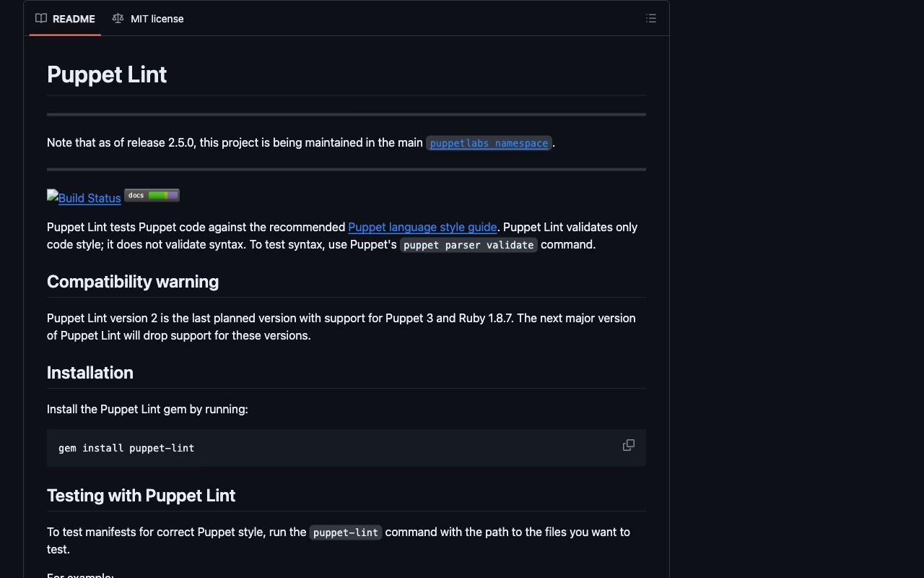Click the paragraph starting 'Puppet Lint version 2'
The width and height of the screenshot is (924, 578).
341,327
